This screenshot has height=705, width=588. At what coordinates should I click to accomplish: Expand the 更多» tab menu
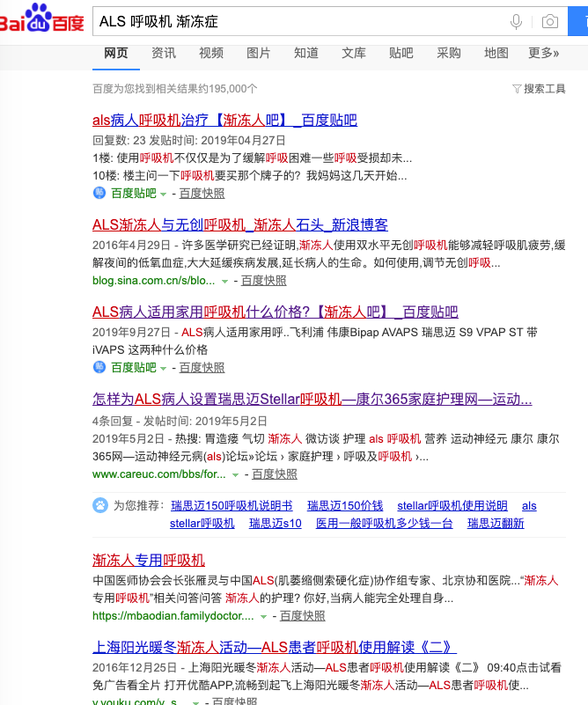[x=543, y=53]
